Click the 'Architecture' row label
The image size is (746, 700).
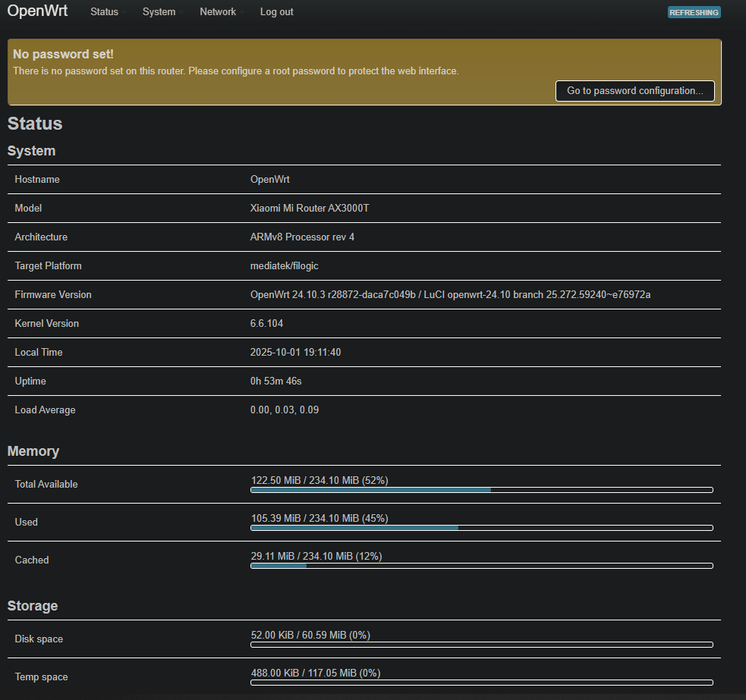[41, 237]
